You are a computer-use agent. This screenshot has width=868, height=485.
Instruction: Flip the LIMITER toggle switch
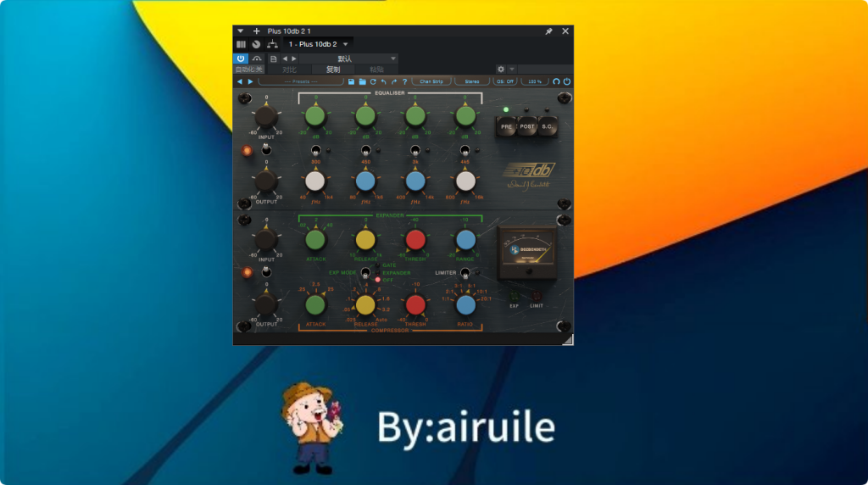[465, 272]
